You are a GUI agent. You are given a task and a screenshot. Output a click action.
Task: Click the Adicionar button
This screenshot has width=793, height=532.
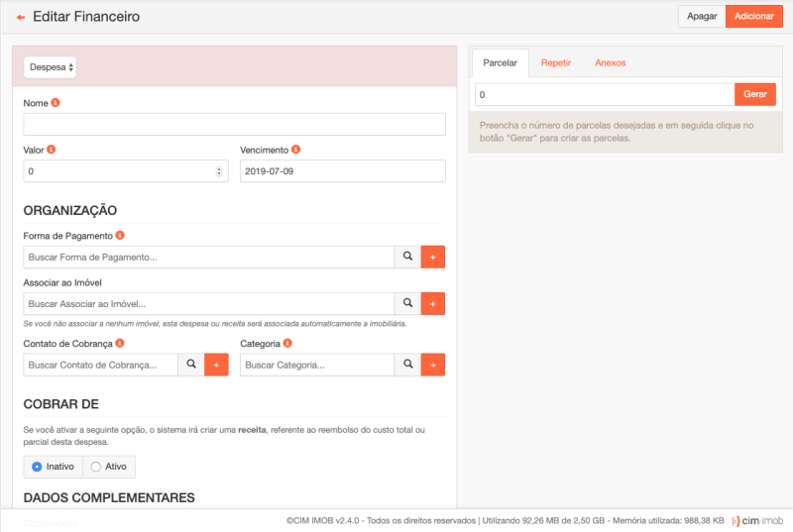(753, 17)
